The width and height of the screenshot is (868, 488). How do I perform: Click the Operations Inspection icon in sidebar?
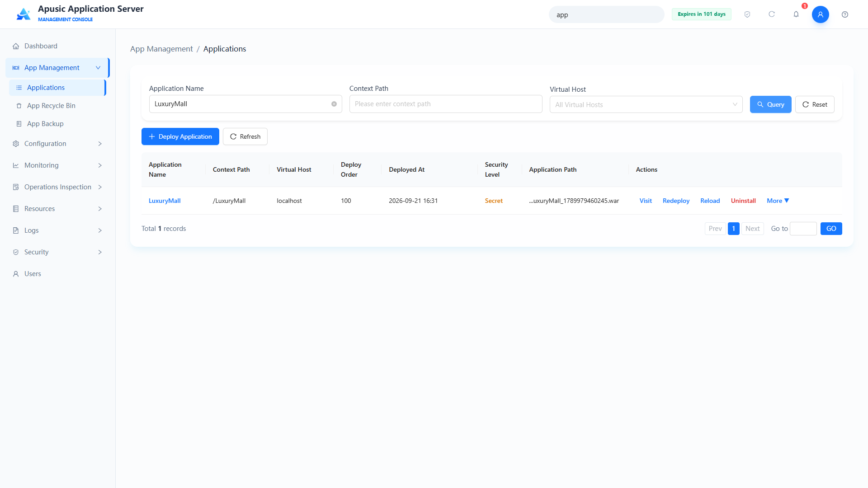point(16,187)
